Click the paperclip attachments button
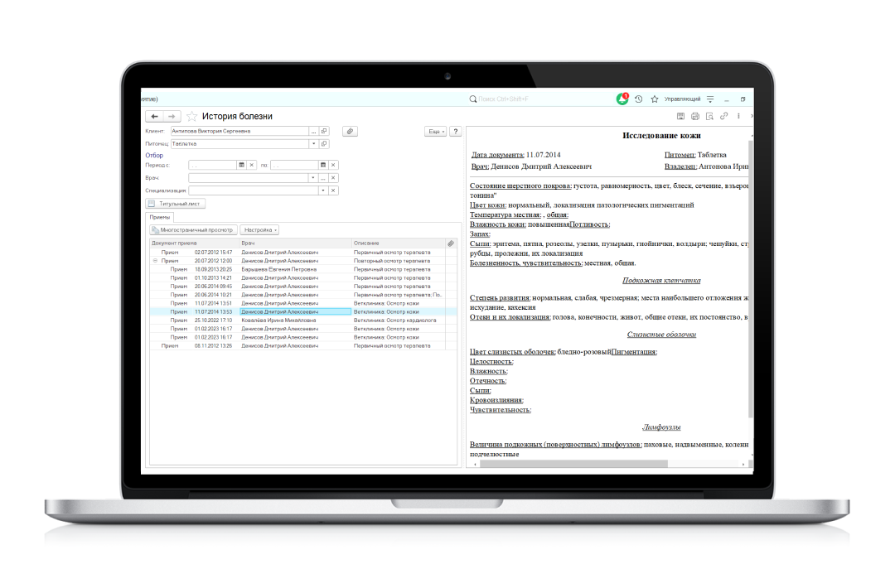Viewport: 895px width, 588px height. (x=351, y=131)
